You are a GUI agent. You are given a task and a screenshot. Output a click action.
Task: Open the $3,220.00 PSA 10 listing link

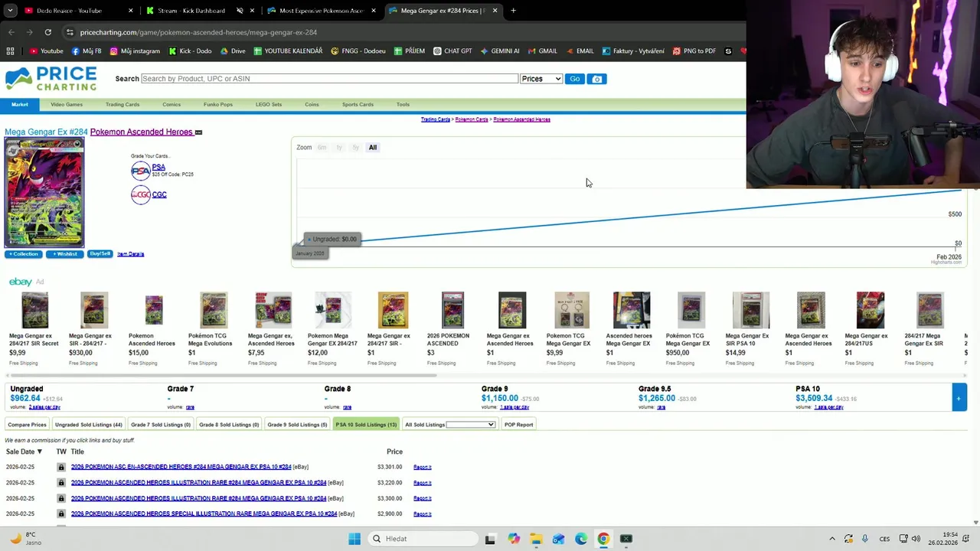(198, 483)
